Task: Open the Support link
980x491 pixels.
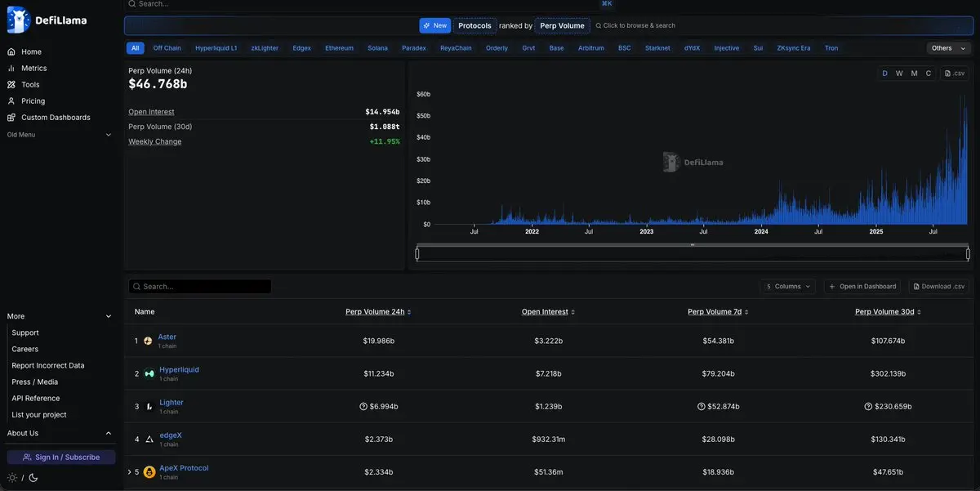Action: [25, 333]
